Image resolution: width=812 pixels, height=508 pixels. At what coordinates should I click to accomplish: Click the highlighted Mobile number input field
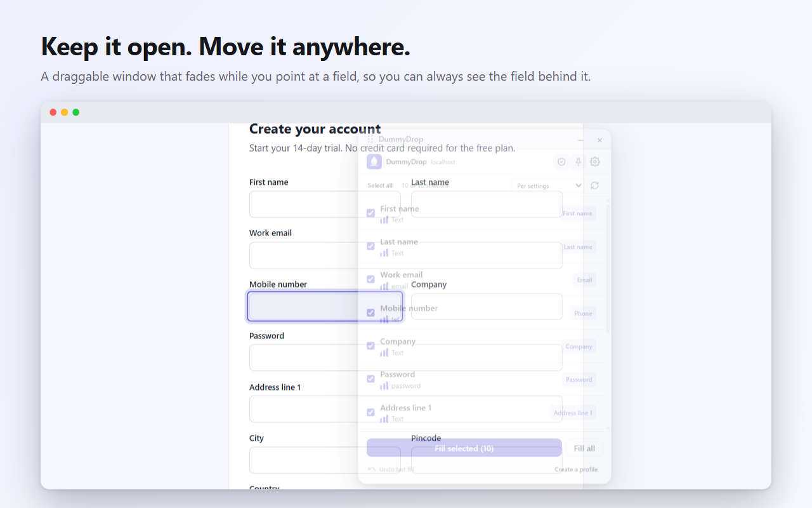(x=325, y=307)
